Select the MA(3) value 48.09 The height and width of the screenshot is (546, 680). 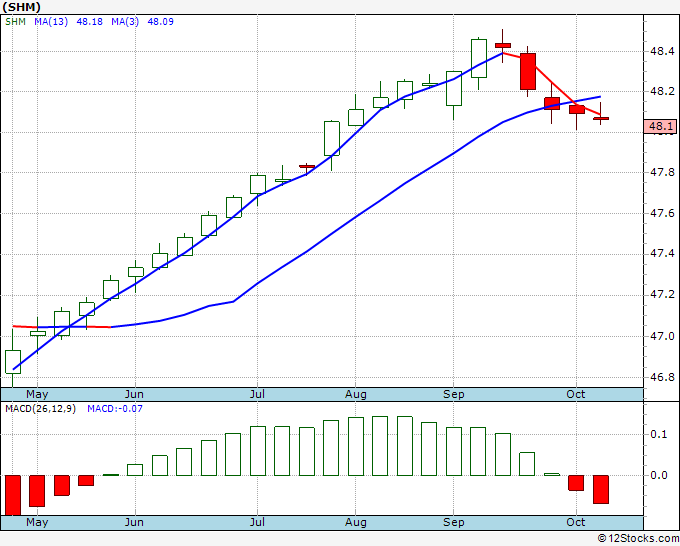[x=160, y=22]
